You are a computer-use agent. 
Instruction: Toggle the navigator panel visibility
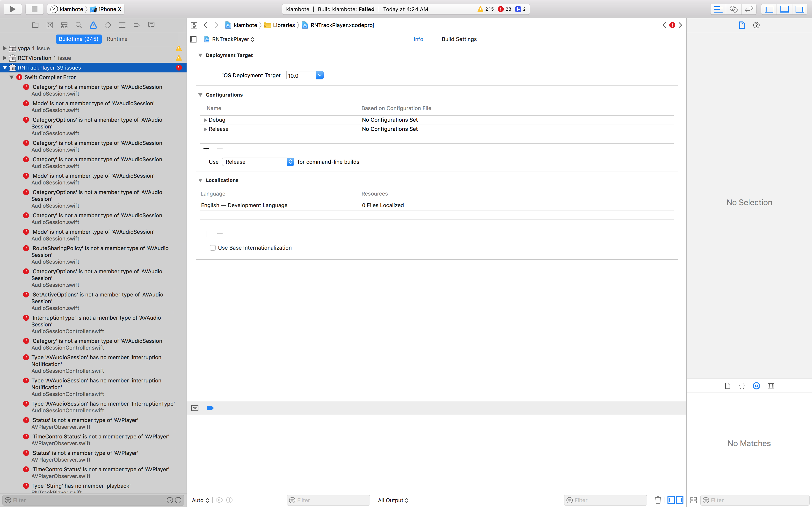click(769, 9)
